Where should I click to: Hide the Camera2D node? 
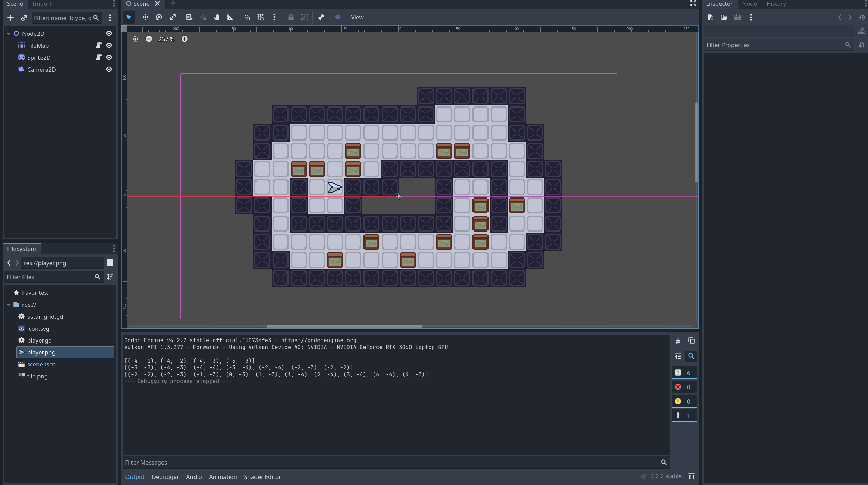click(109, 69)
